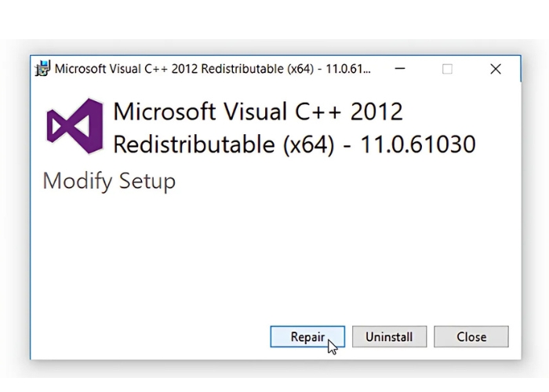Click the "(x64)" text in the heading

click(x=306, y=145)
